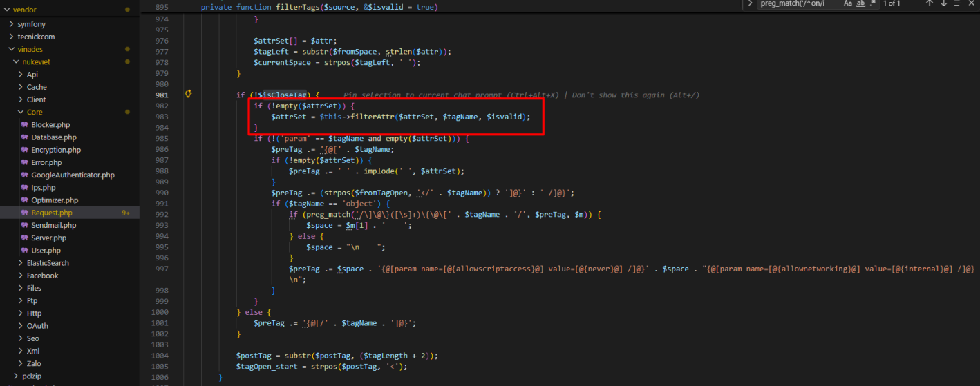Close the find widget
This screenshot has width=980, height=386.
[x=972, y=3]
